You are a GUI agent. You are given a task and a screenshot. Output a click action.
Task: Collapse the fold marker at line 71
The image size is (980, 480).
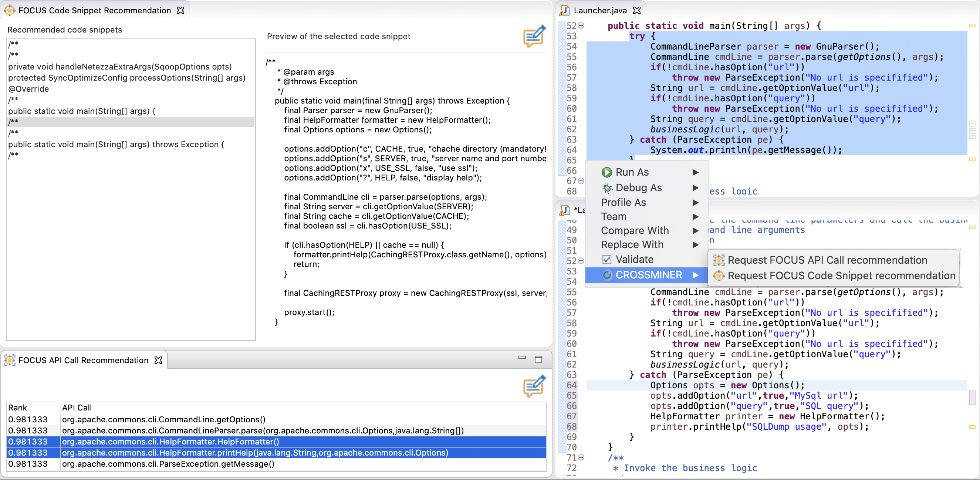tap(581, 457)
